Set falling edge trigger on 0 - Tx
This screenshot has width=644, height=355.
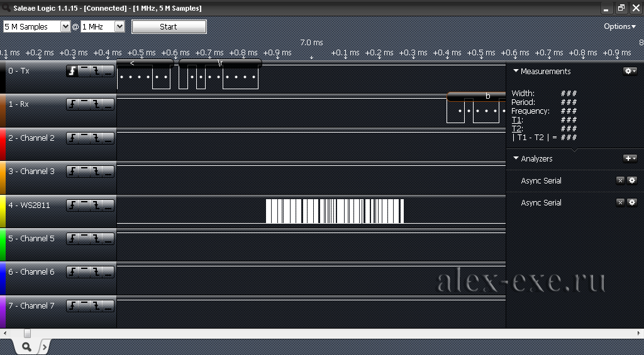96,71
